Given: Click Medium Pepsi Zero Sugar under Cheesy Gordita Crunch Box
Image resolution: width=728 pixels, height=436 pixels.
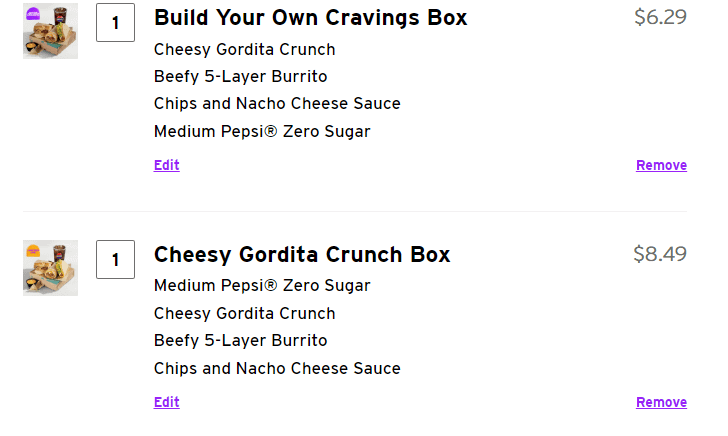Looking at the screenshot, I should coord(262,286).
